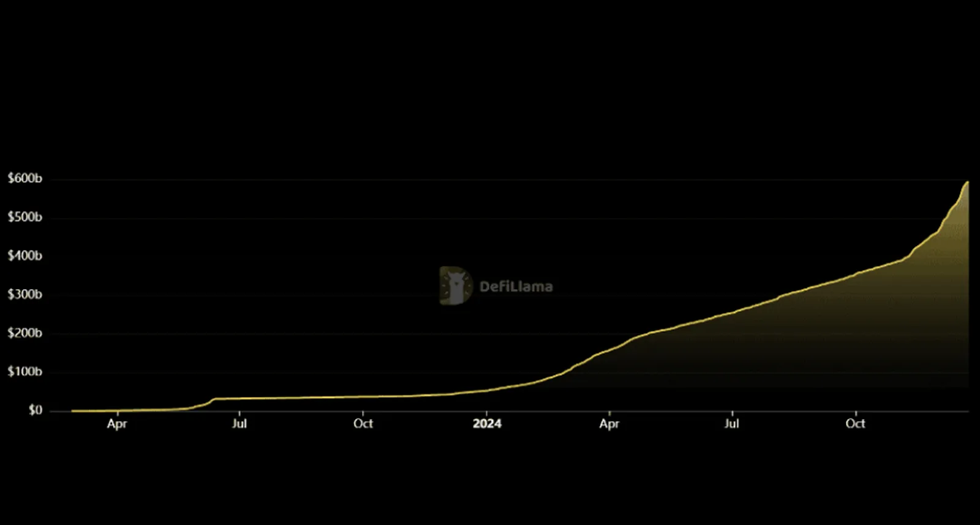980x525 pixels.
Task: Click the $300b y-axis label
Action: point(24,294)
